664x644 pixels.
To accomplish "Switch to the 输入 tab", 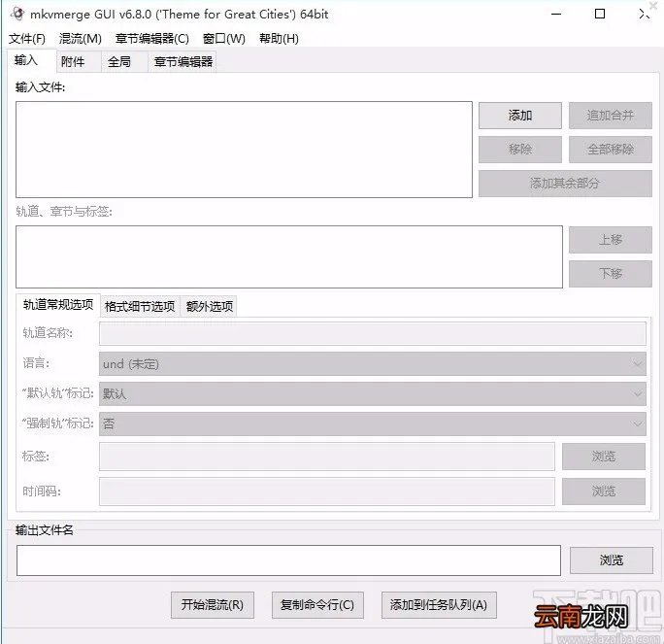I will click(32, 60).
